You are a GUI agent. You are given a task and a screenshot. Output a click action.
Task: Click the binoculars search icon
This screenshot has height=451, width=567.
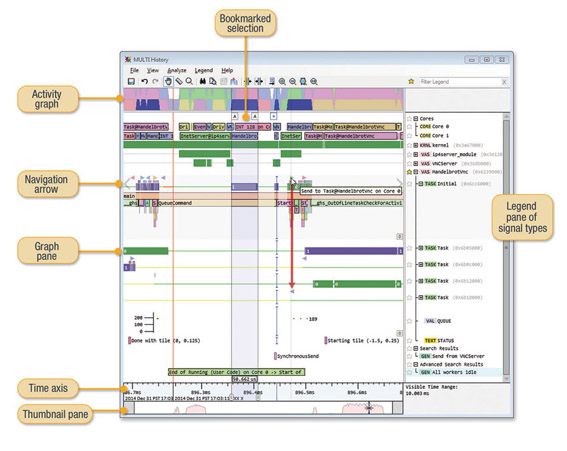click(202, 81)
